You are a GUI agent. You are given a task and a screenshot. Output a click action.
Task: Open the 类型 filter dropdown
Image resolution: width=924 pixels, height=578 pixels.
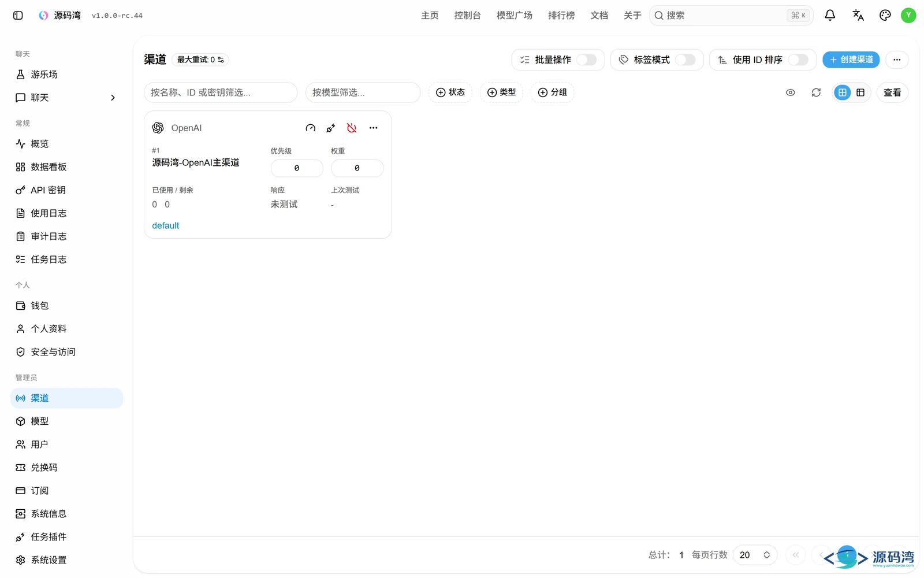coord(502,92)
